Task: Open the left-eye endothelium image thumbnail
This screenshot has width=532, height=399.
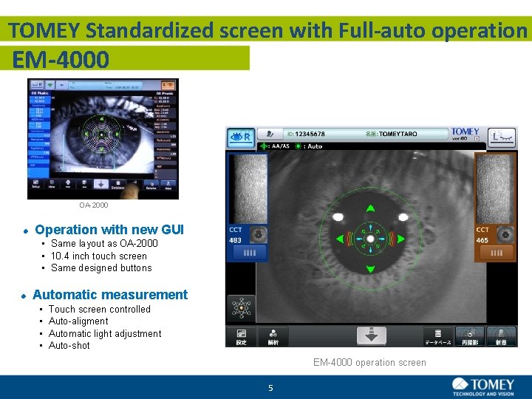Action: [494, 189]
